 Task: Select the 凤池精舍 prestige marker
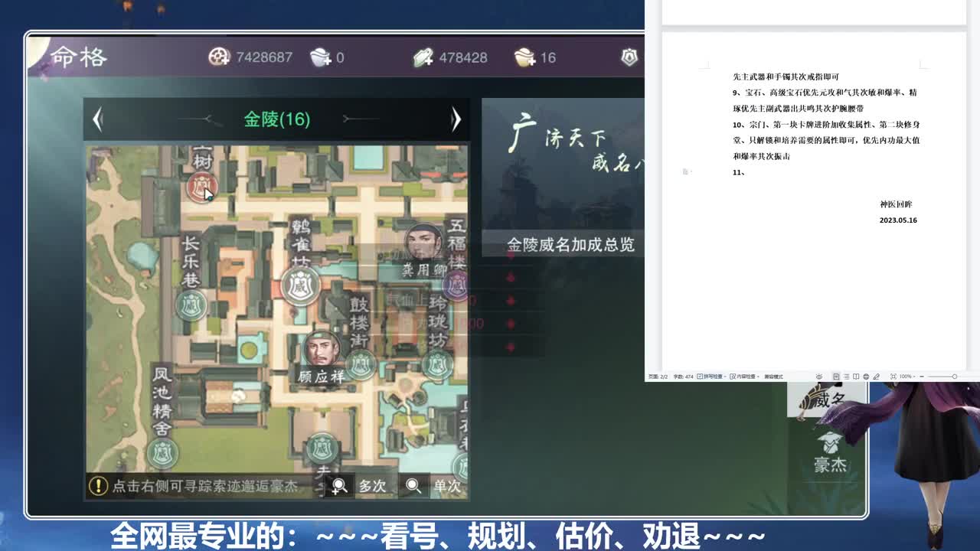point(162,453)
